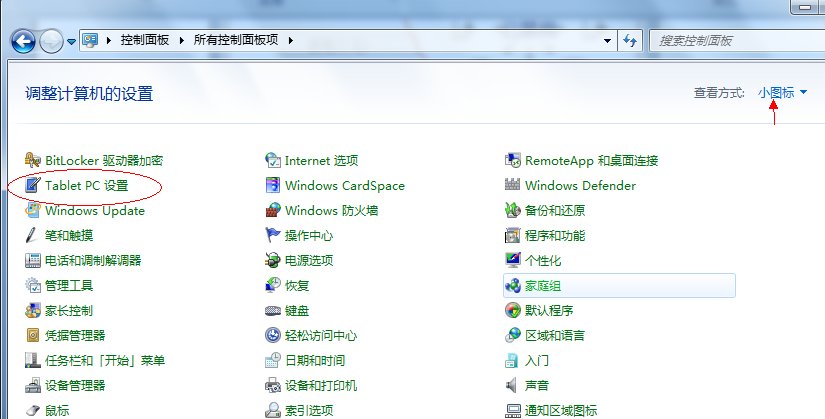The width and height of the screenshot is (825, 419).
Task: Expand the address bar history dropdown arrow
Action: 607,41
